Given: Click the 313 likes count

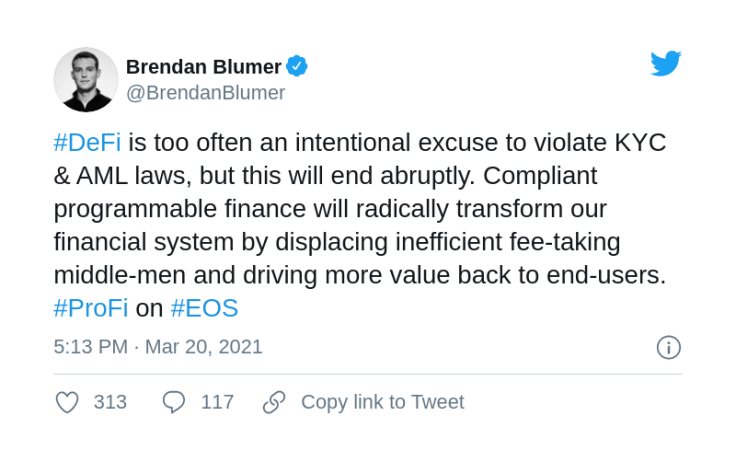Looking at the screenshot, I should (110, 402).
